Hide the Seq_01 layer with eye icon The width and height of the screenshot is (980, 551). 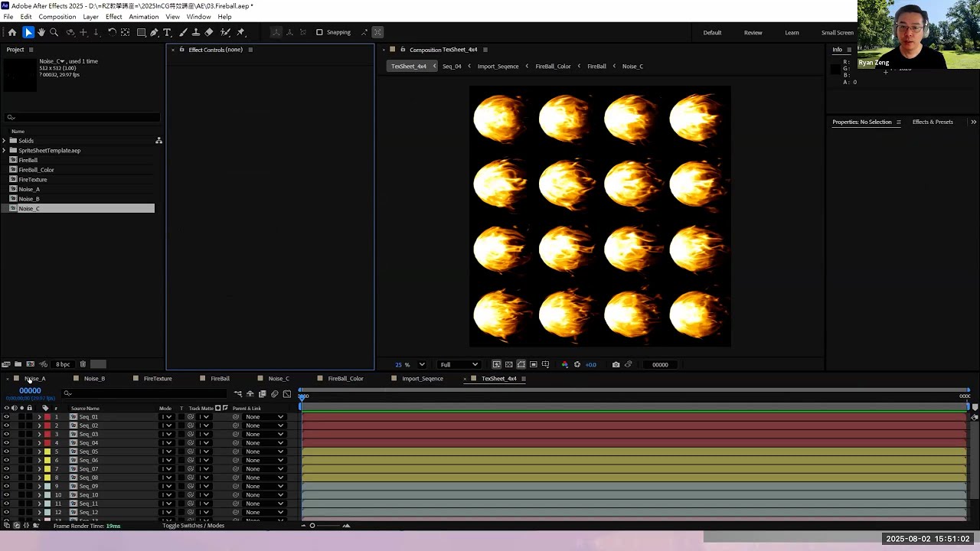(x=6, y=417)
